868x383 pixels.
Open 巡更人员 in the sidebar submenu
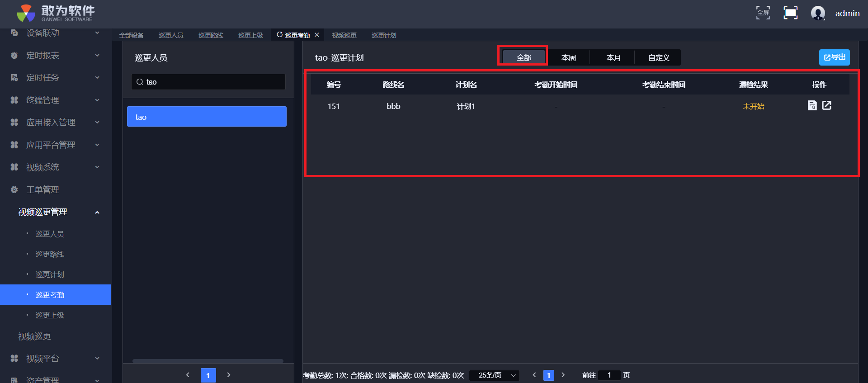[x=50, y=234]
